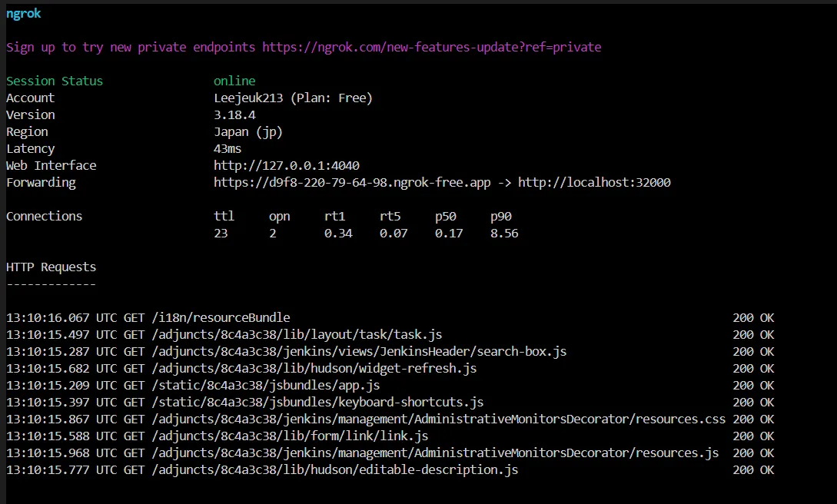This screenshot has height=504, width=837.
Task: Select the ttl value 23
Action: (221, 234)
